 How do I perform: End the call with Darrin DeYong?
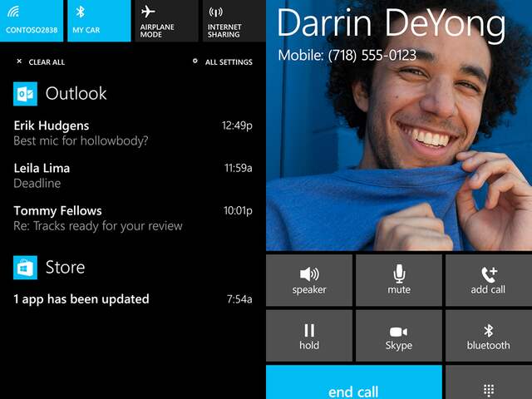pos(354,382)
